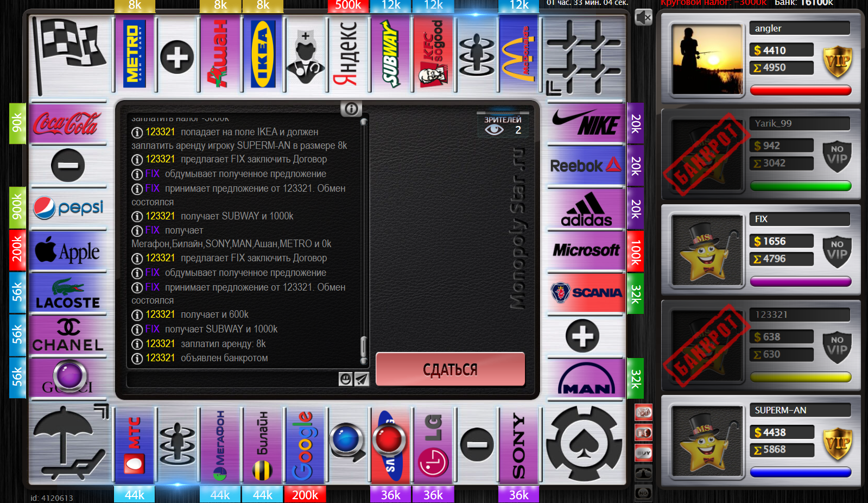Select the IKEA board cell
The height and width of the screenshot is (503, 868).
pos(263,53)
